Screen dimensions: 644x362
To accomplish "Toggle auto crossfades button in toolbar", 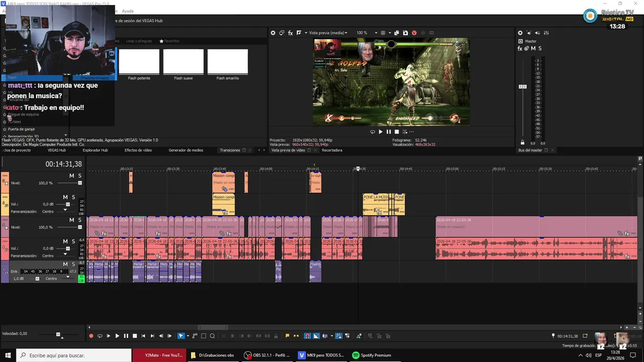I will pos(316,336).
